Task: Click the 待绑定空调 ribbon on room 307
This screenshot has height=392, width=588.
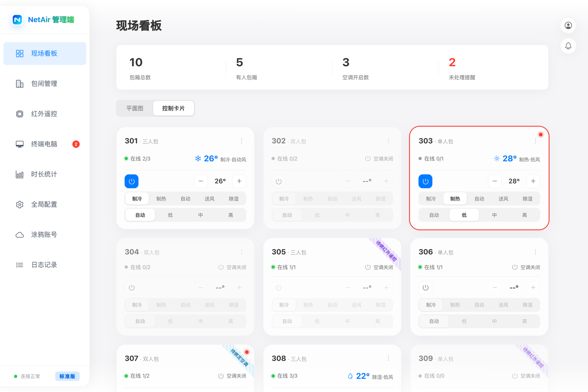Action: [239, 358]
